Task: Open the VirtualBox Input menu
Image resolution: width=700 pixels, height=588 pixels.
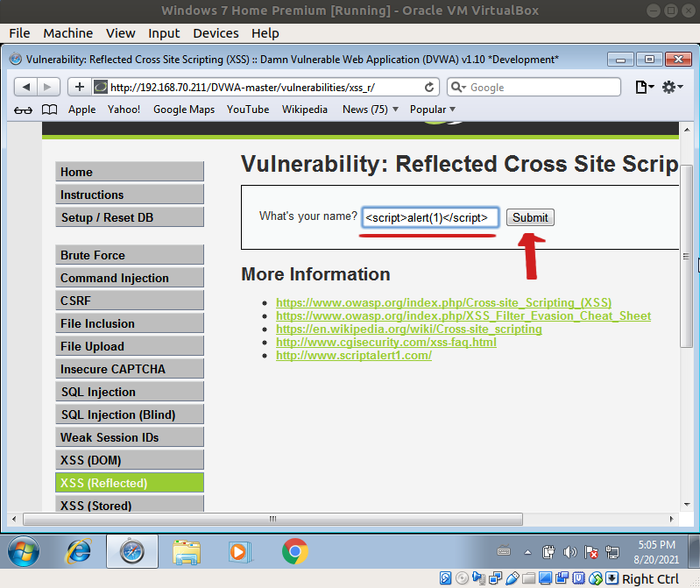Action: pyautogui.click(x=164, y=33)
